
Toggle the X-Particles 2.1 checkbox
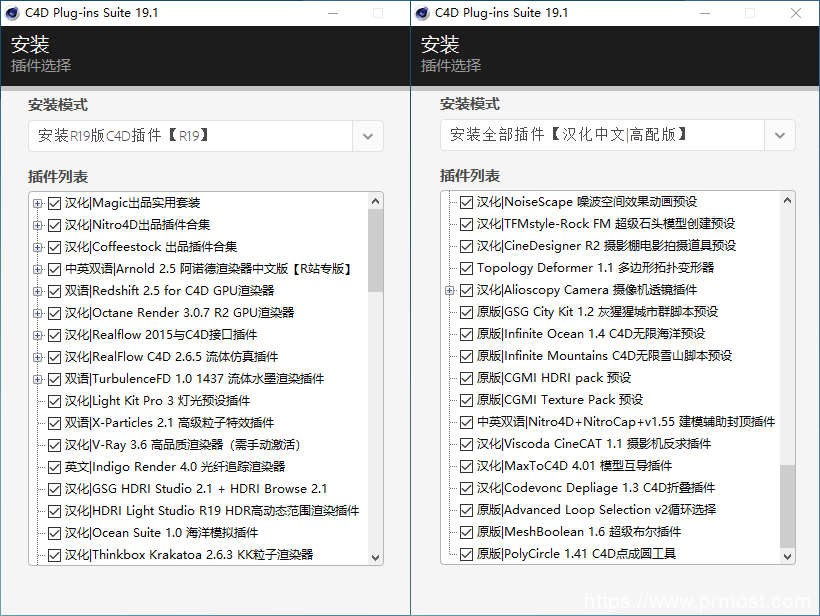[x=54, y=423]
